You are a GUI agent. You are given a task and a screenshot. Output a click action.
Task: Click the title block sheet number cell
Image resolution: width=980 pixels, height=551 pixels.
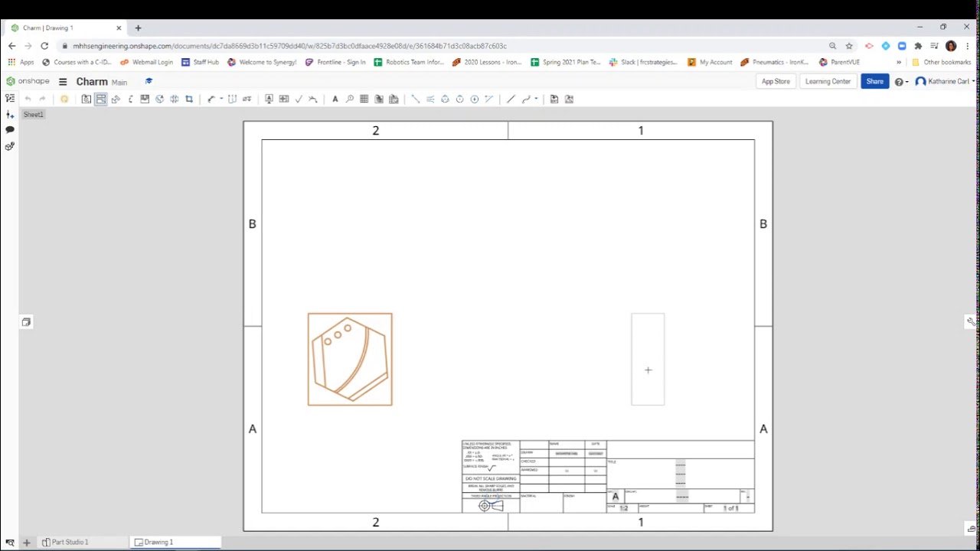(730, 508)
